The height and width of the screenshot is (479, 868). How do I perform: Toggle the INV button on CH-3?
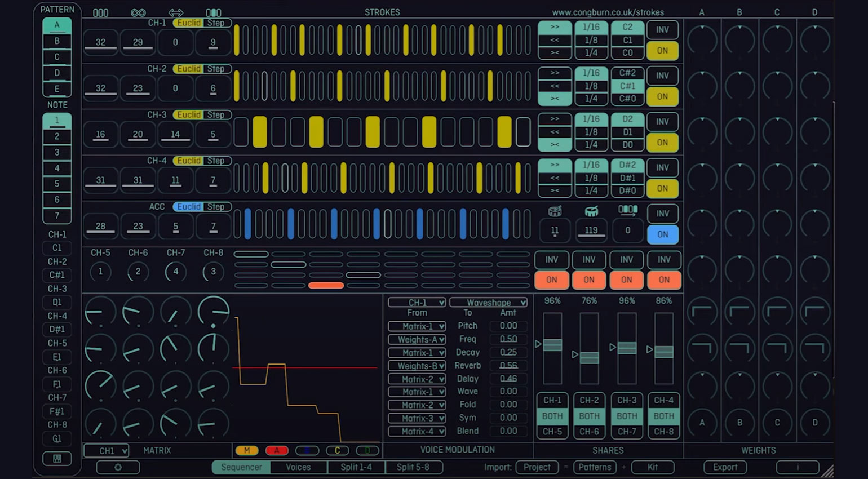pyautogui.click(x=663, y=122)
